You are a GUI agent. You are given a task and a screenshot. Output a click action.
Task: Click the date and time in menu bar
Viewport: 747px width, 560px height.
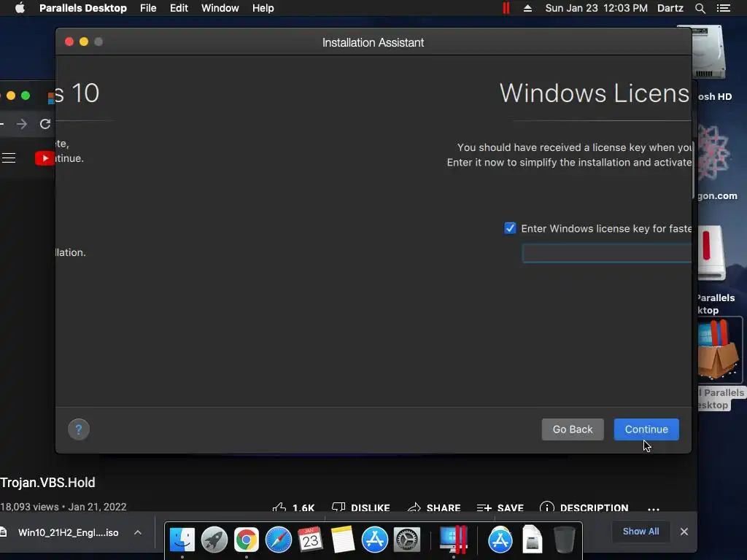(x=597, y=8)
